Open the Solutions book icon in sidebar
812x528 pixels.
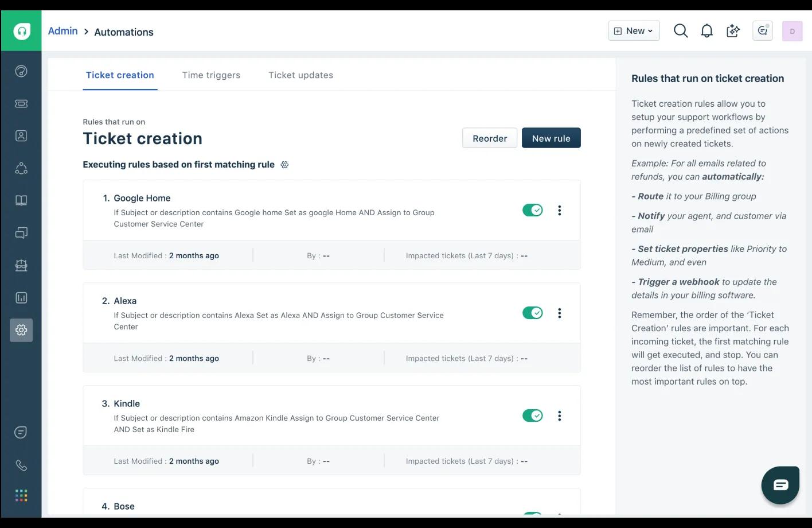click(21, 200)
